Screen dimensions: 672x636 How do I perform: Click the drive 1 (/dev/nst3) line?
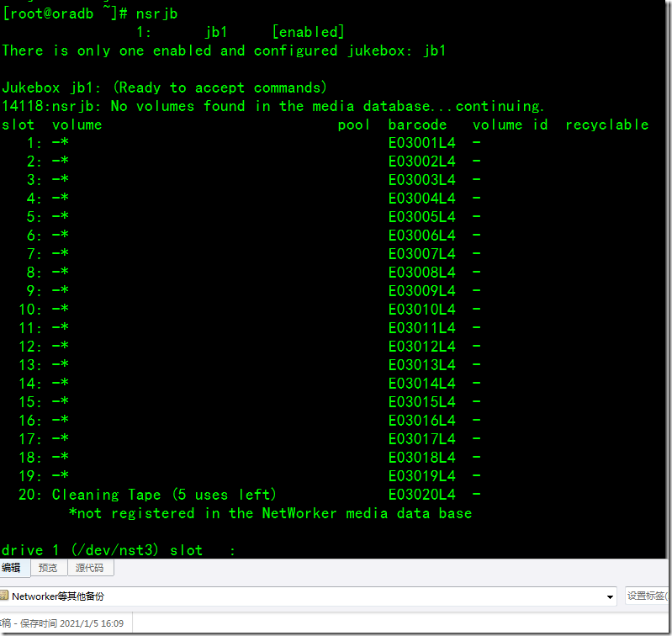point(119,550)
